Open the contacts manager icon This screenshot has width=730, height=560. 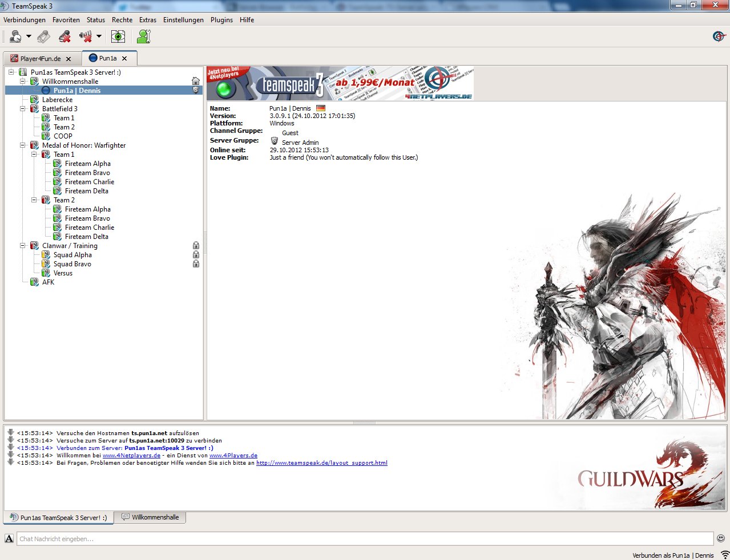[144, 36]
